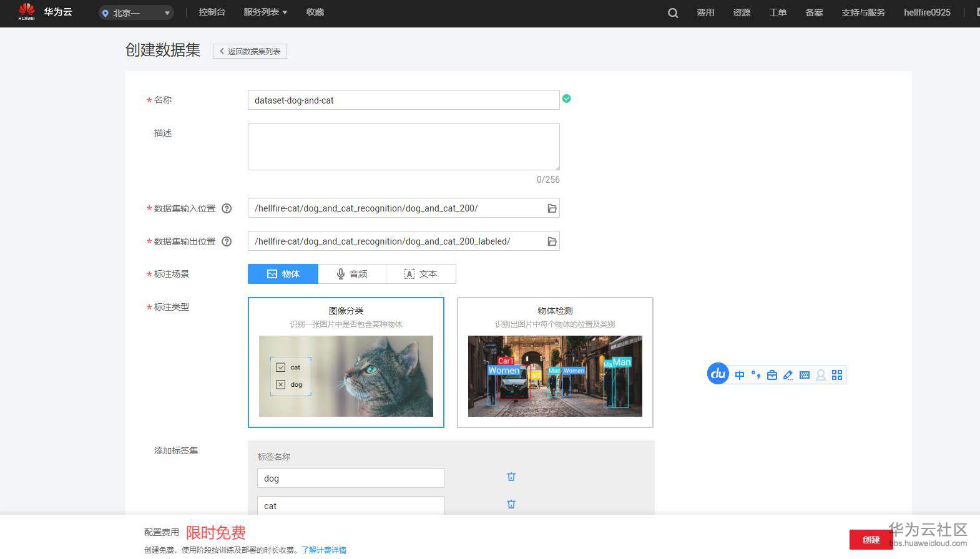Edit the dataset name field
The image size is (980, 559).
[x=403, y=100]
